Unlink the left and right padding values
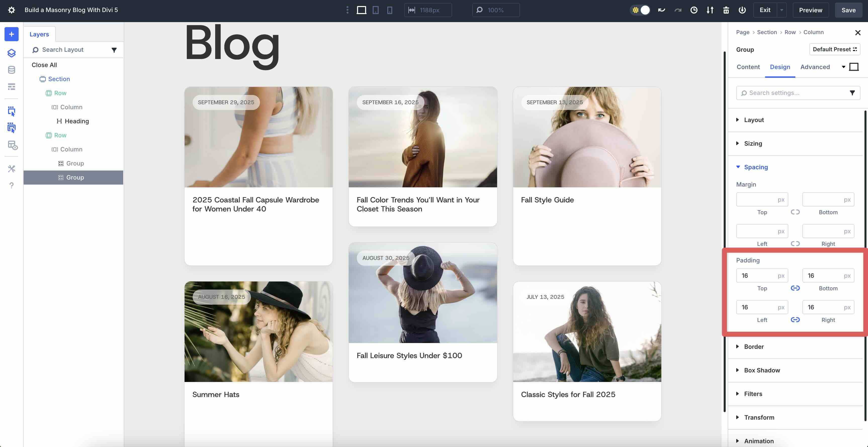Image resolution: width=868 pixels, height=447 pixels. click(x=795, y=320)
